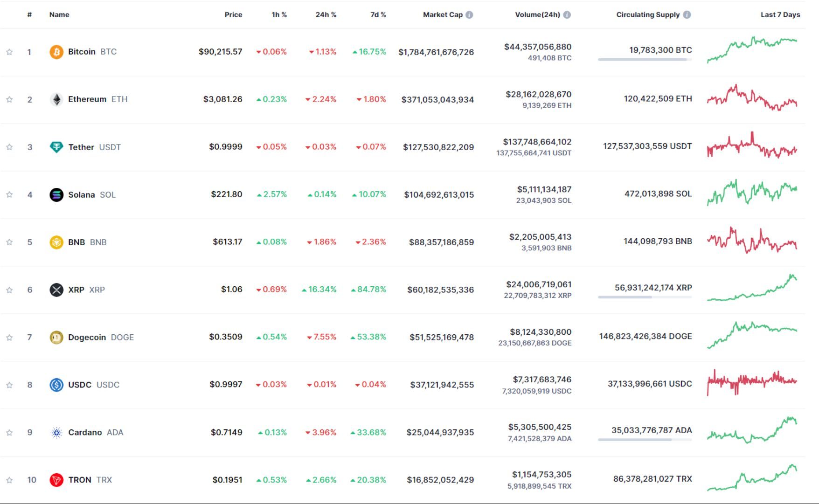Image resolution: width=819 pixels, height=504 pixels.
Task: Click the Bitcoin BTC coin logo
Action: click(x=56, y=52)
